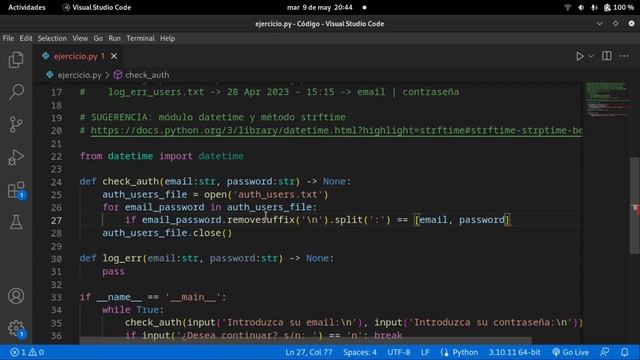Open the Run menu
Screen dimensions: 640x360
(x=114, y=38)
